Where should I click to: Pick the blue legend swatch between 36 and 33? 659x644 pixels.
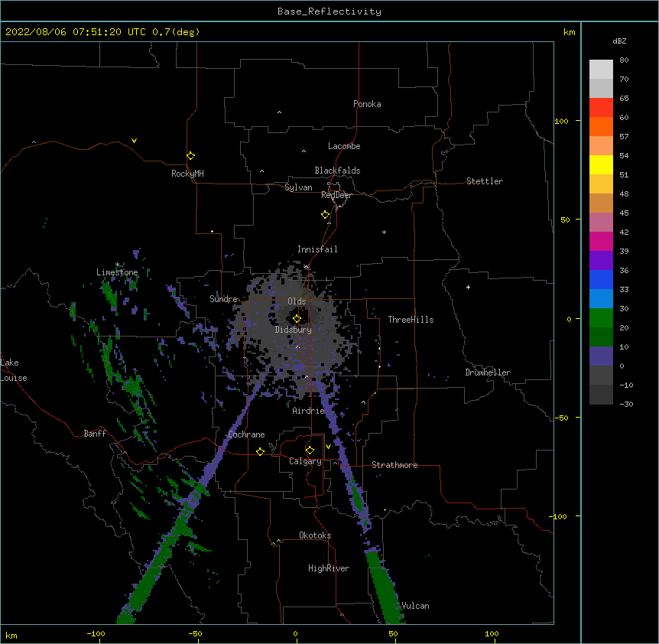601,279
